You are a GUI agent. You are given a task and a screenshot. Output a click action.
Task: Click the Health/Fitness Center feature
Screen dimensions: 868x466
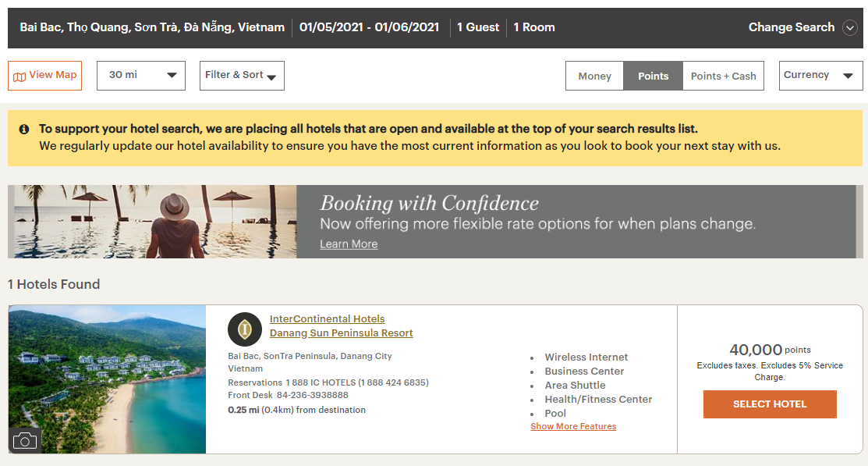point(598,399)
